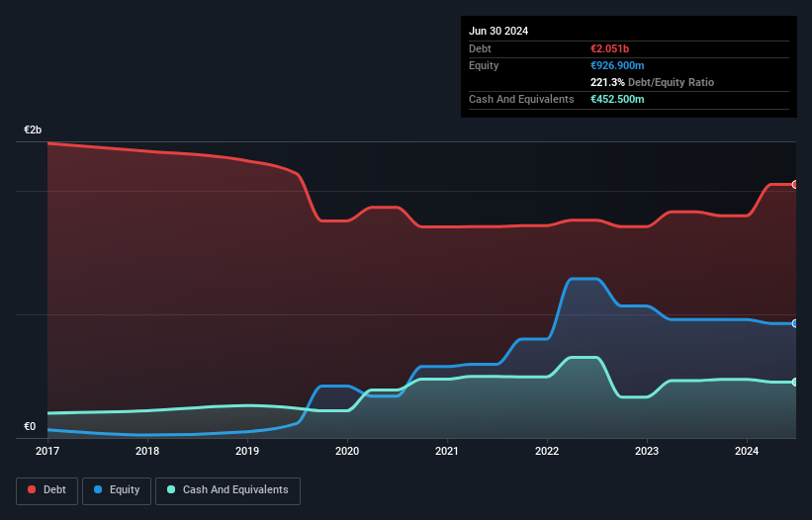Image resolution: width=812 pixels, height=520 pixels.
Task: Click the blue Equity endpoint marker
Action: [x=795, y=323]
